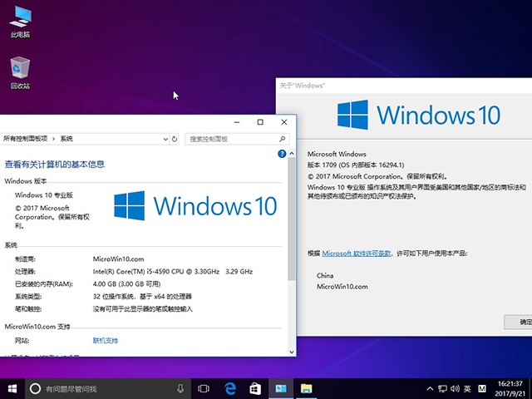Image resolution: width=532 pixels, height=399 pixels.
Task: Minimize the System control panel window
Action: click(237, 122)
